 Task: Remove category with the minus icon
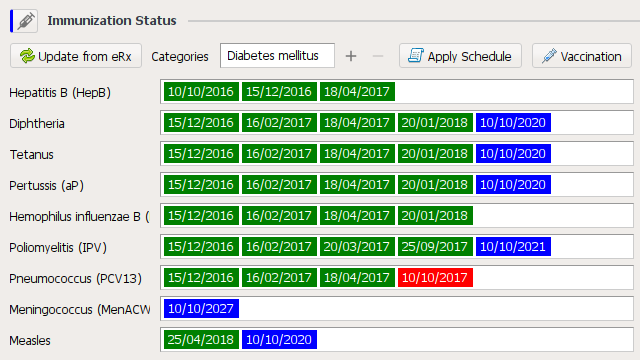(378, 56)
